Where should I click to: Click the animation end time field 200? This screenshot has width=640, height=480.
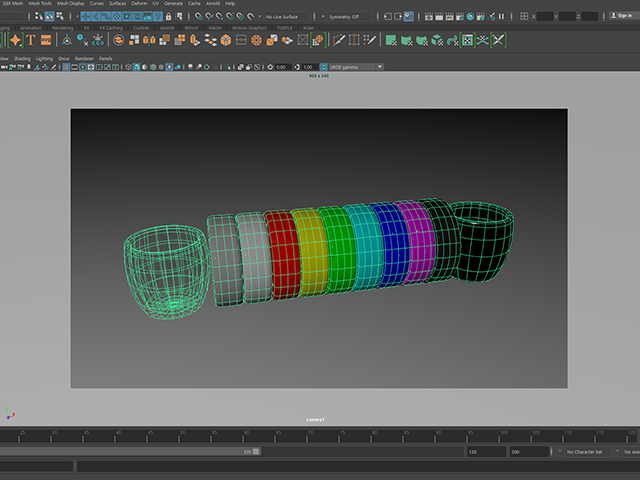529,452
